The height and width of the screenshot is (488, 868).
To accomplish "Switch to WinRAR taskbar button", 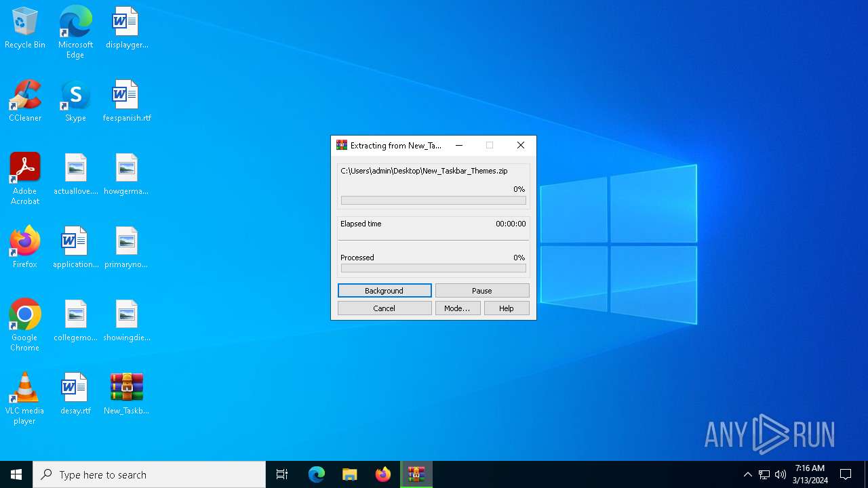I will 416,474.
